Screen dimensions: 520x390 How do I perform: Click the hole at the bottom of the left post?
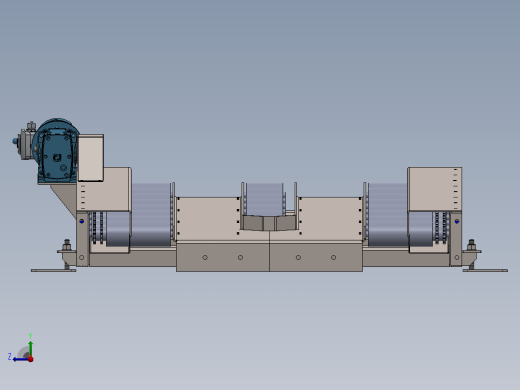tap(82, 257)
